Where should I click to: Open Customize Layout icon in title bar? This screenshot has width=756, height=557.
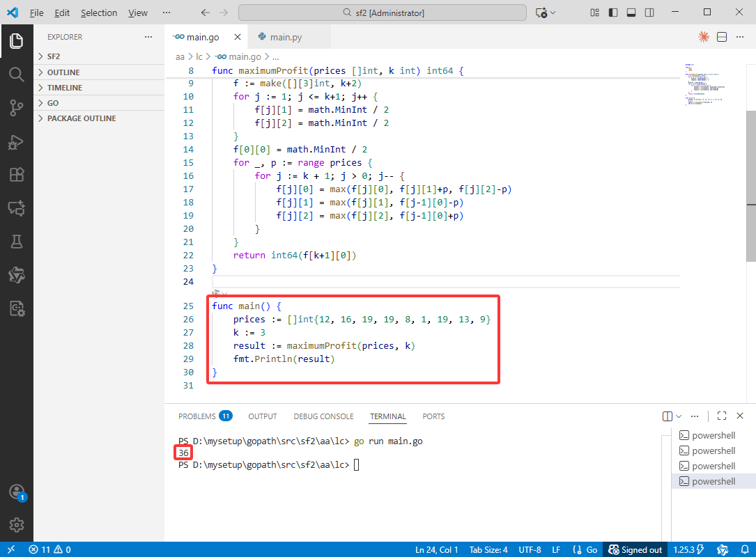(x=595, y=13)
